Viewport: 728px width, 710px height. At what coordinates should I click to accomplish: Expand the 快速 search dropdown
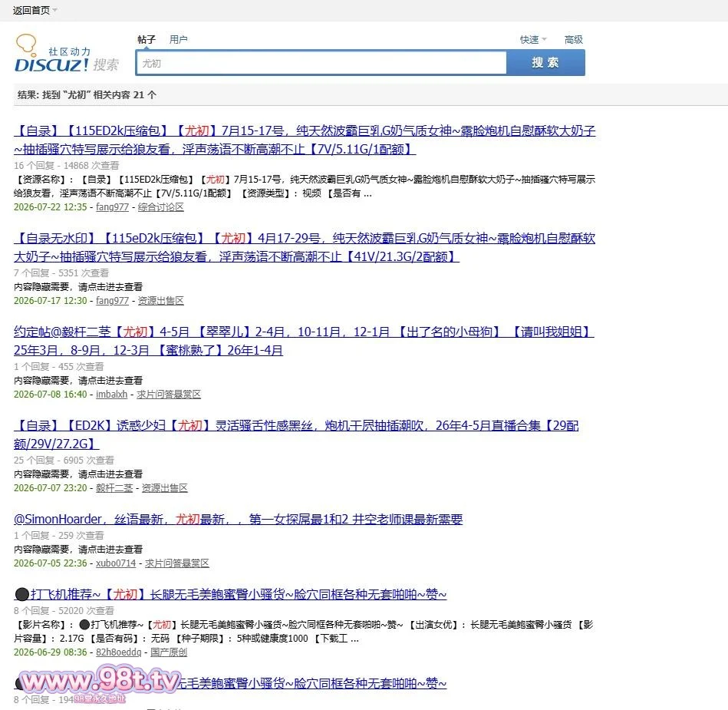coord(533,40)
